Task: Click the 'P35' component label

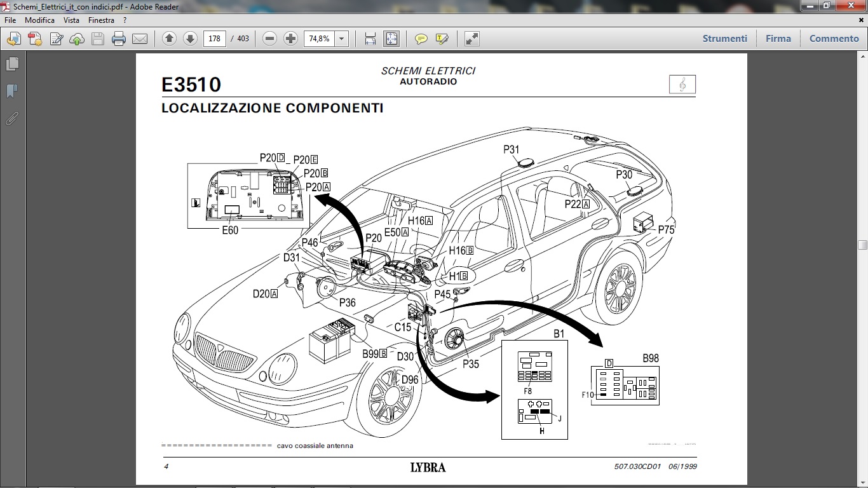Action: pos(471,364)
